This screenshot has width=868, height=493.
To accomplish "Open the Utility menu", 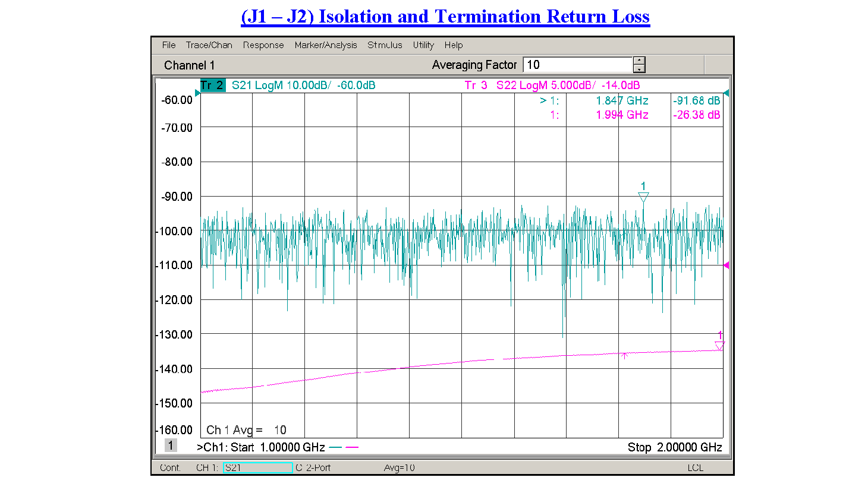I will tap(423, 45).
